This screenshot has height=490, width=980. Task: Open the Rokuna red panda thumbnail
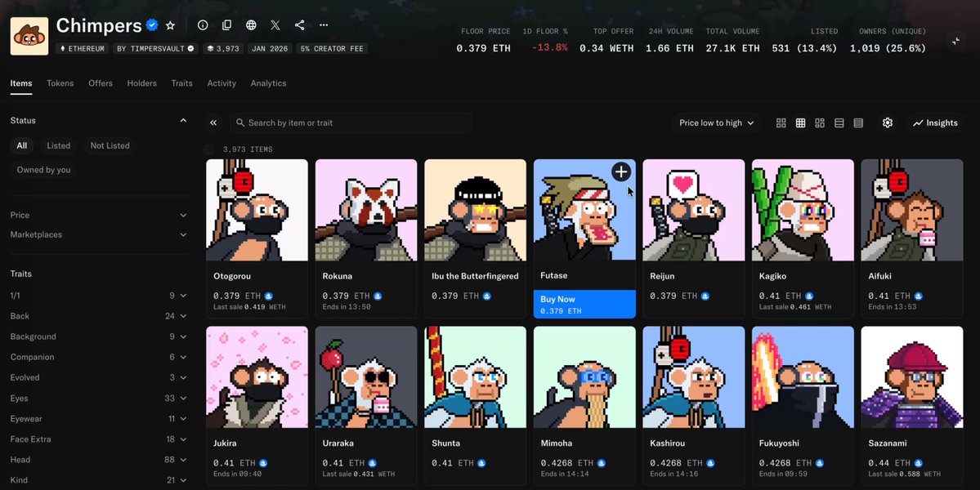366,210
